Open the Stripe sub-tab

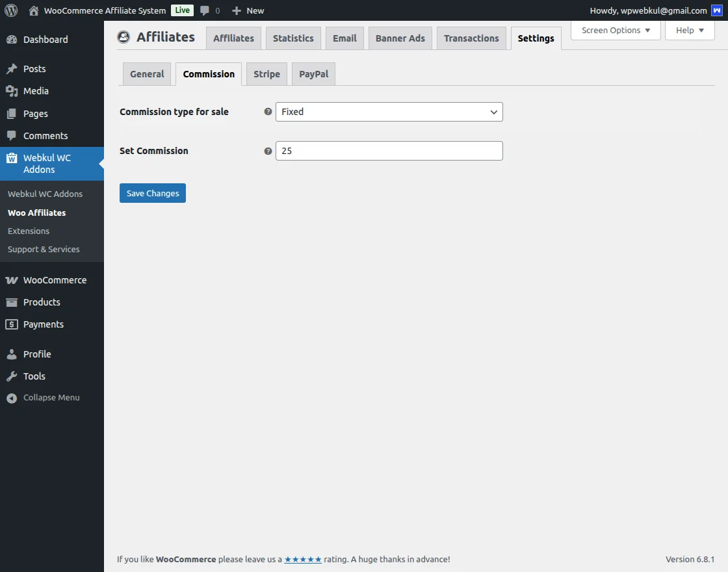tap(266, 74)
